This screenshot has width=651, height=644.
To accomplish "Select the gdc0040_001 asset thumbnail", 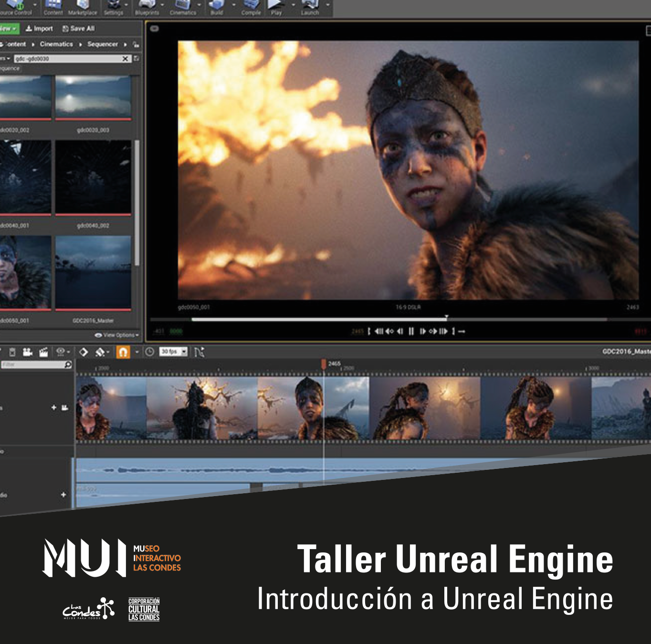I will pyautogui.click(x=25, y=178).
